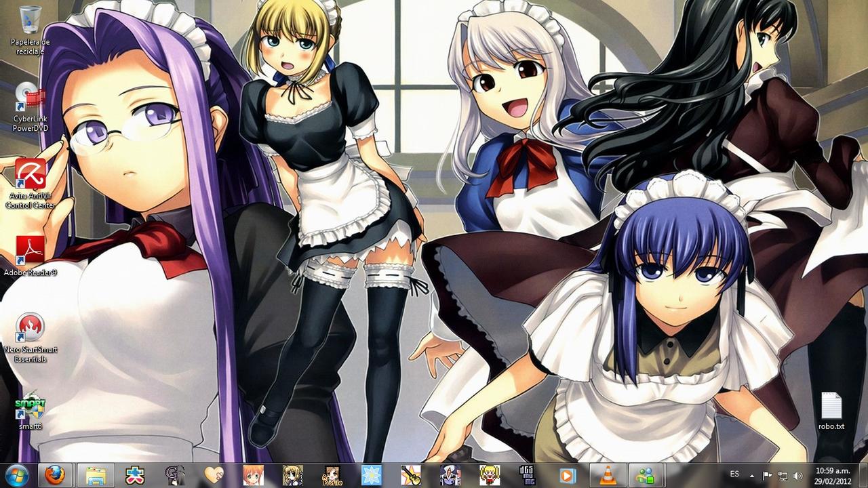
Task: Click the Windows Start button
Action: pyautogui.click(x=16, y=474)
